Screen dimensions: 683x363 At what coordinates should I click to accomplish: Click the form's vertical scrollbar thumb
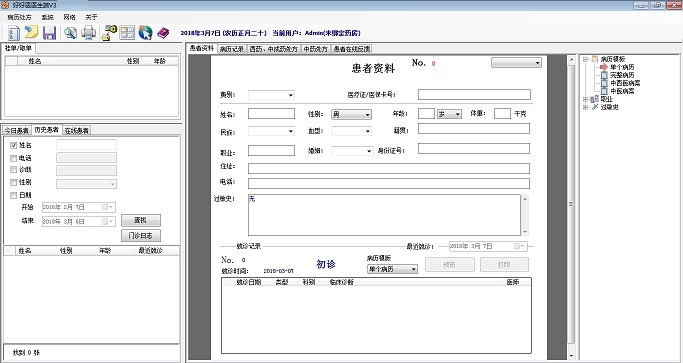pyautogui.click(x=571, y=204)
